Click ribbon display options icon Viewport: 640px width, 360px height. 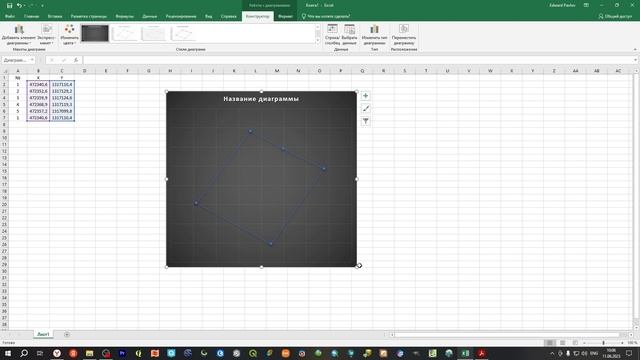tap(586, 5)
